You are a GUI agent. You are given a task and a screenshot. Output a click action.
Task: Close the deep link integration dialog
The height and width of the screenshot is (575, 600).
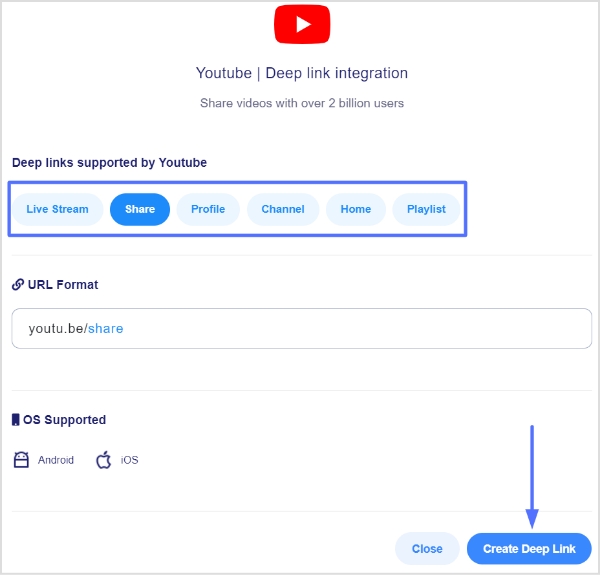tap(427, 549)
